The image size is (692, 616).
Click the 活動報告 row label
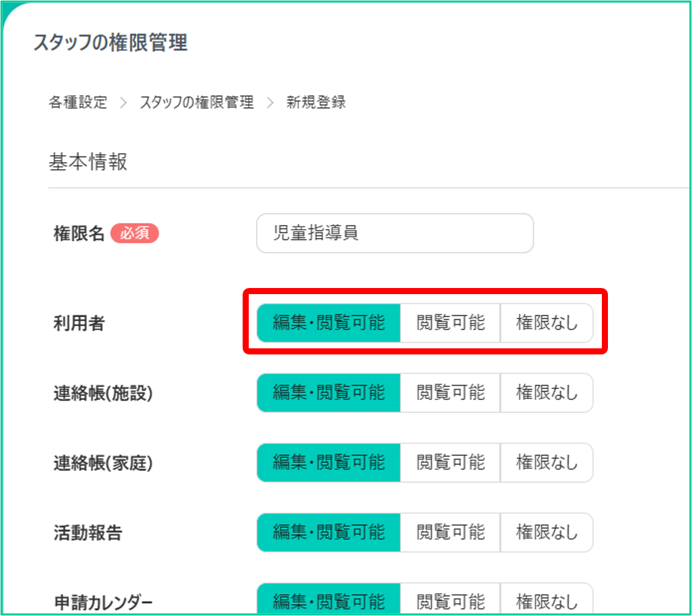coord(88,533)
